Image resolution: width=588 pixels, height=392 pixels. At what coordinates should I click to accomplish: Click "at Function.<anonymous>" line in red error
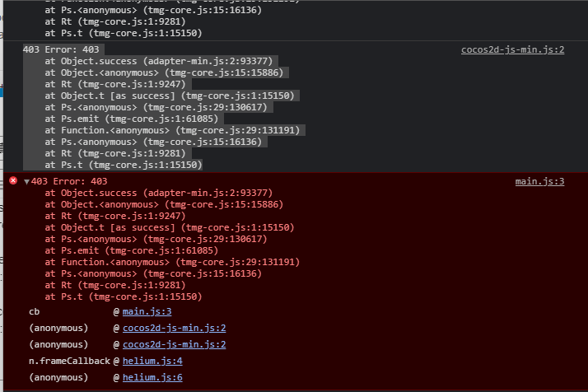pyautogui.click(x=172, y=262)
